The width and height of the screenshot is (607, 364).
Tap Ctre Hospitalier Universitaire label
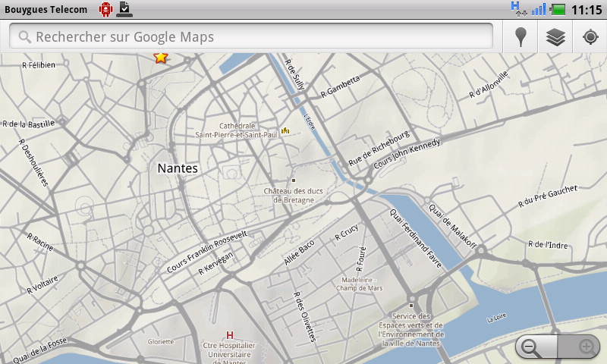229,354
